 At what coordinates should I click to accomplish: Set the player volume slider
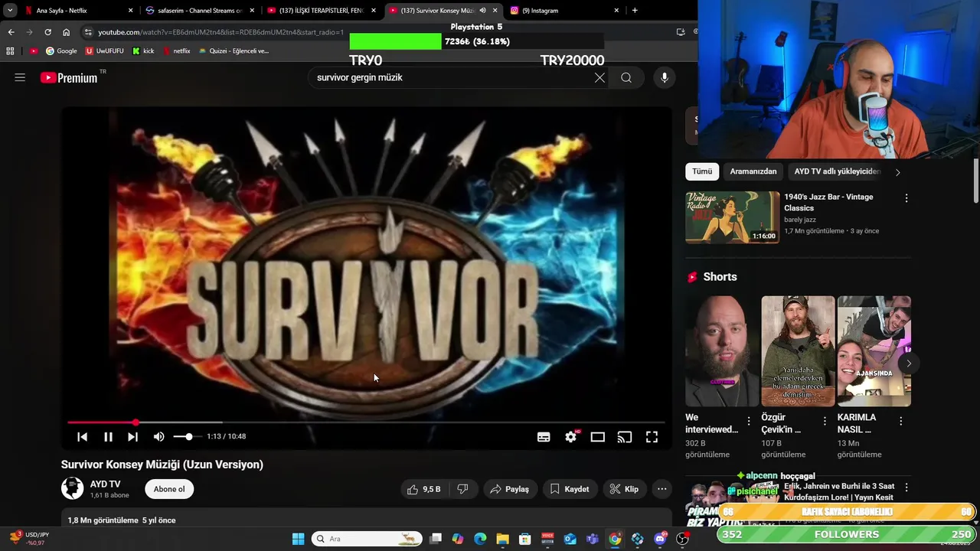tap(188, 436)
